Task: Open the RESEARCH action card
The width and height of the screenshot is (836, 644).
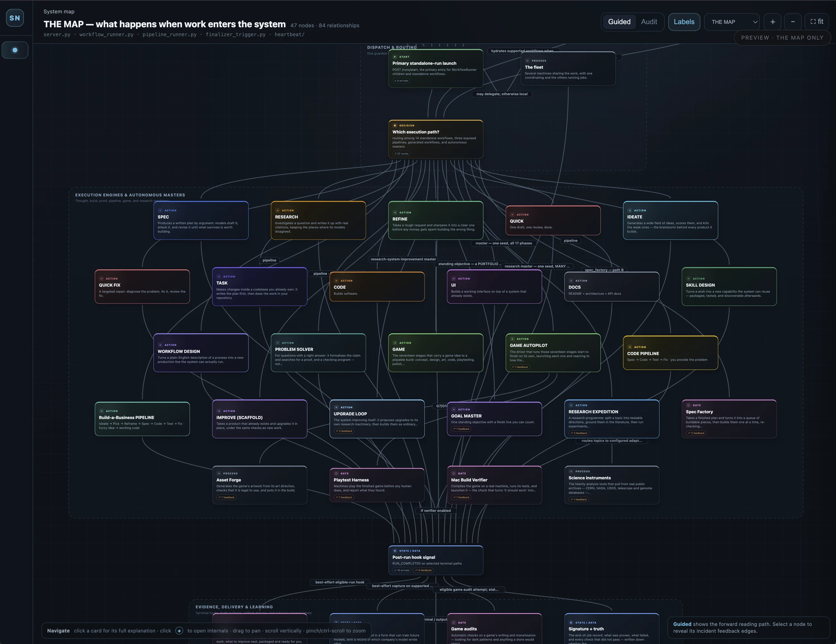Action: pyautogui.click(x=318, y=220)
